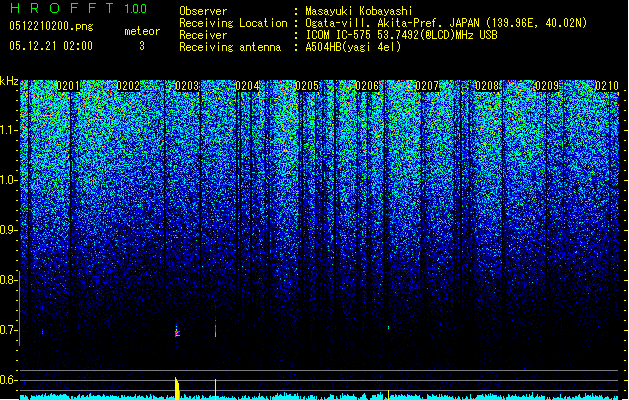
Task: Click the HROFFT 1.0.0 title text
Action: 78,8
